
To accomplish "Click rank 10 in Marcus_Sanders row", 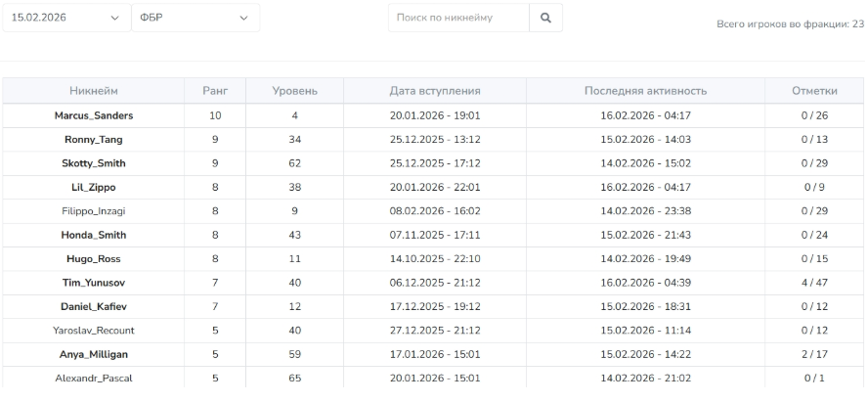I will pyautogui.click(x=215, y=115).
